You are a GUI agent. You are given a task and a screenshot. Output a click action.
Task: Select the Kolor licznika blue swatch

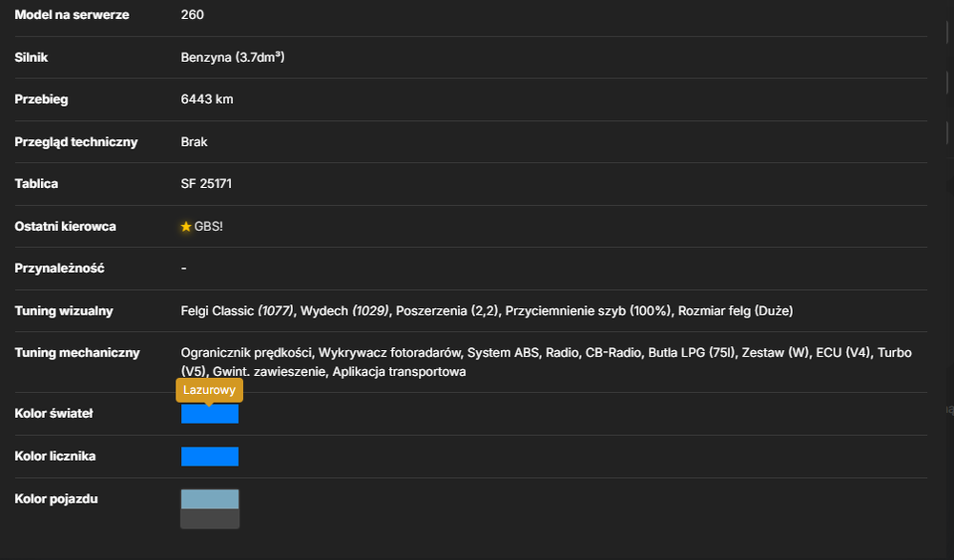click(210, 457)
